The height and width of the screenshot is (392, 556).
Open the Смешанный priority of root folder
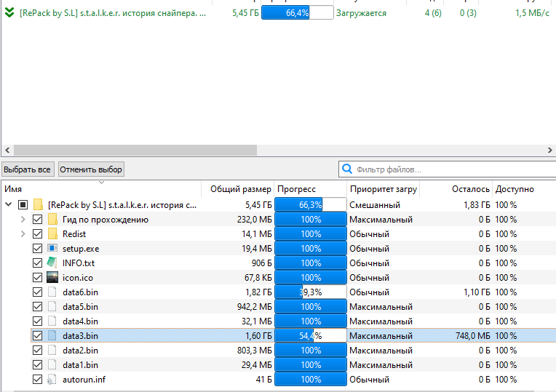point(375,205)
